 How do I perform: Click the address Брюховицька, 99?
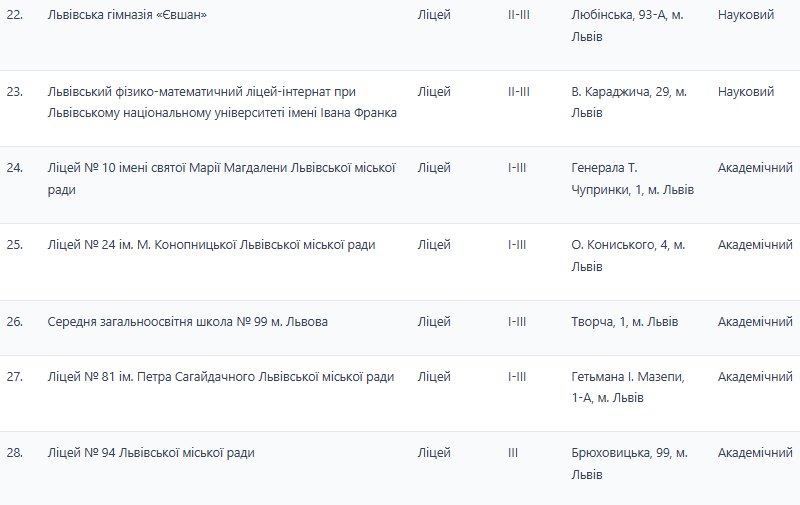[628, 464]
